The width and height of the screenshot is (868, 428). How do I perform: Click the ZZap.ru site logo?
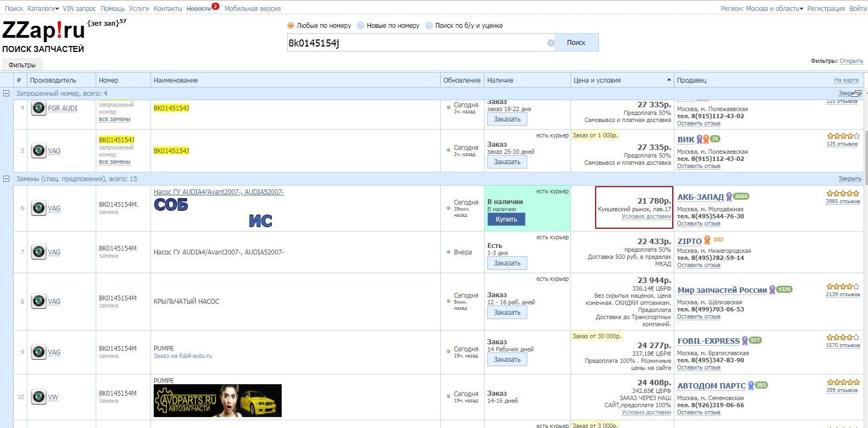[x=44, y=30]
